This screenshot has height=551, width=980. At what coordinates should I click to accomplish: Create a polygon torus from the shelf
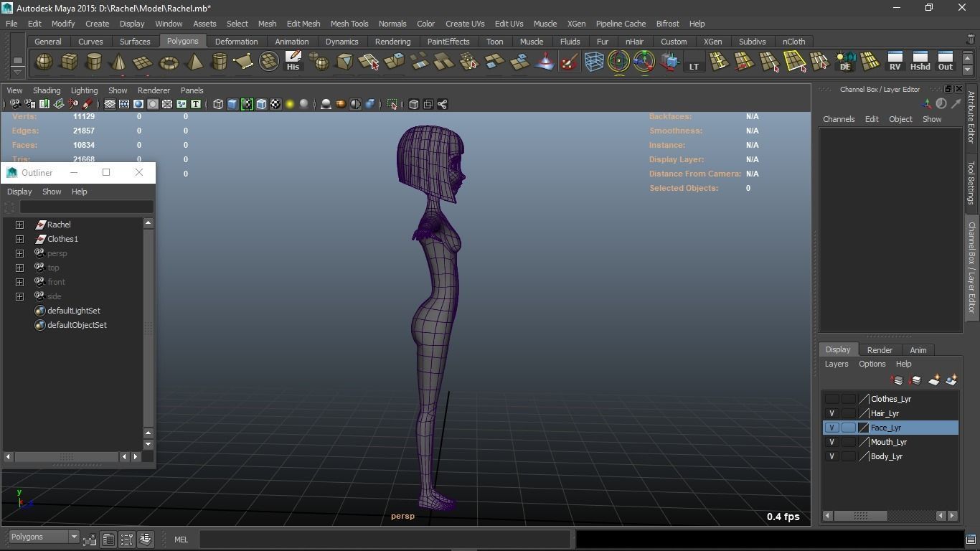[169, 62]
